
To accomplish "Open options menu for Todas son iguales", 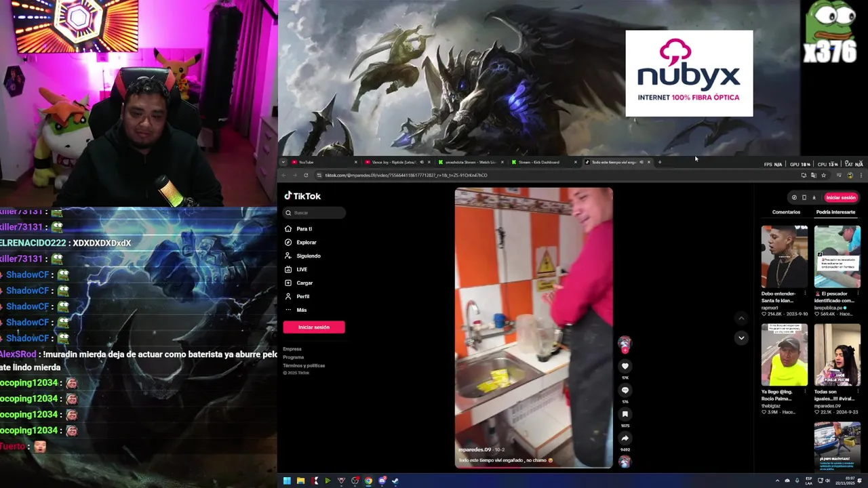I will [858, 392].
